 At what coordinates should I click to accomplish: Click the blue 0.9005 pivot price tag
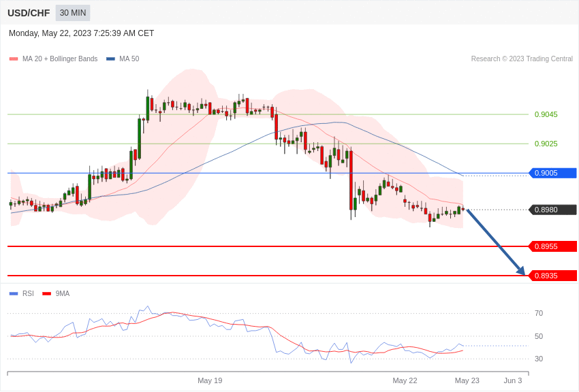553,173
